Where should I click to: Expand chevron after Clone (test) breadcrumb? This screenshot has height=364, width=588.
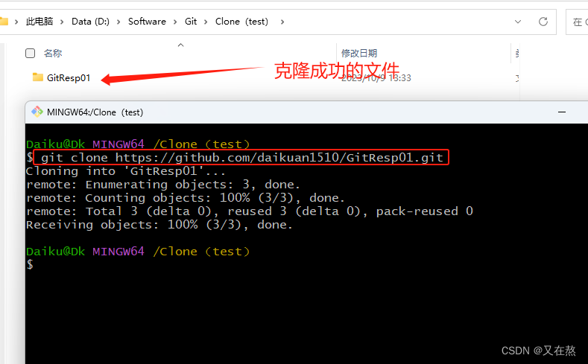(x=282, y=22)
